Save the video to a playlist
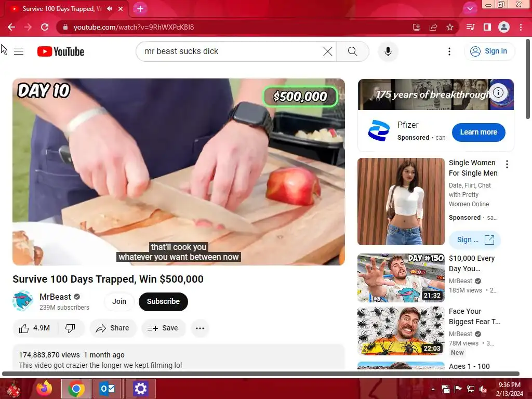Viewport: 532px width, 399px height. [163, 328]
